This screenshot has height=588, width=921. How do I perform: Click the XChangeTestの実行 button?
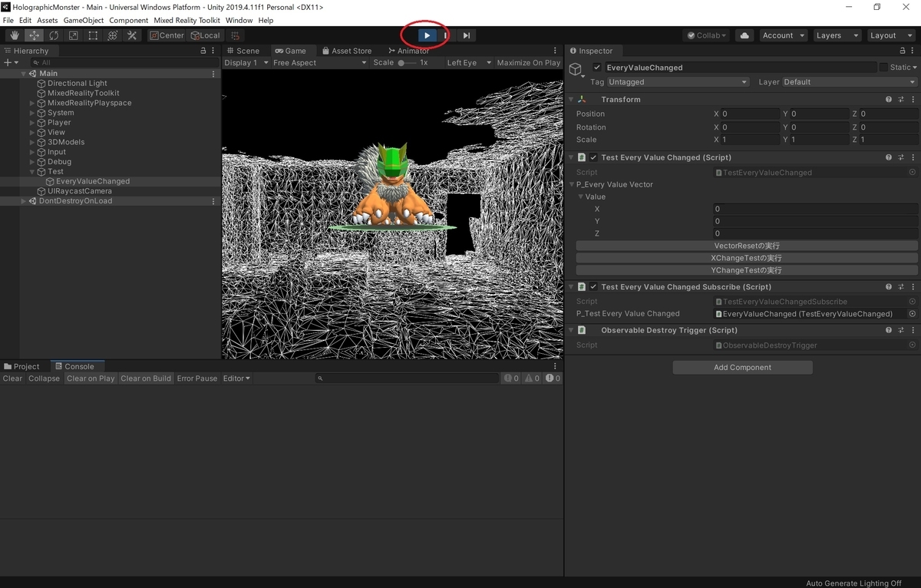pos(747,258)
